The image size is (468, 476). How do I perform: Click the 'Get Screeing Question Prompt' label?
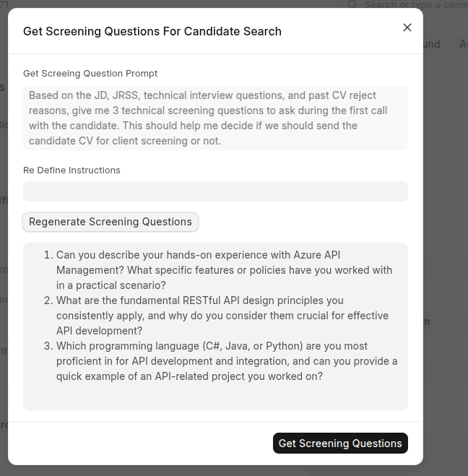(x=90, y=74)
